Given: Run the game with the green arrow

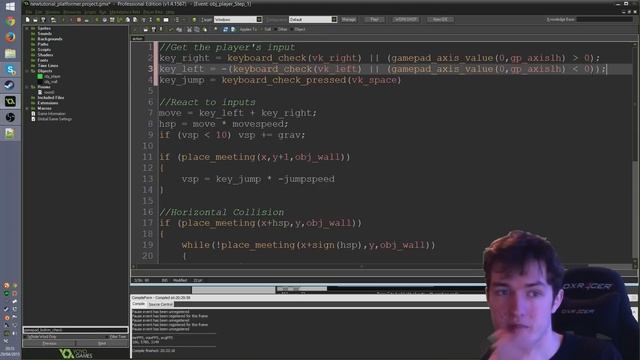Looking at the screenshot, I should click(63, 20).
